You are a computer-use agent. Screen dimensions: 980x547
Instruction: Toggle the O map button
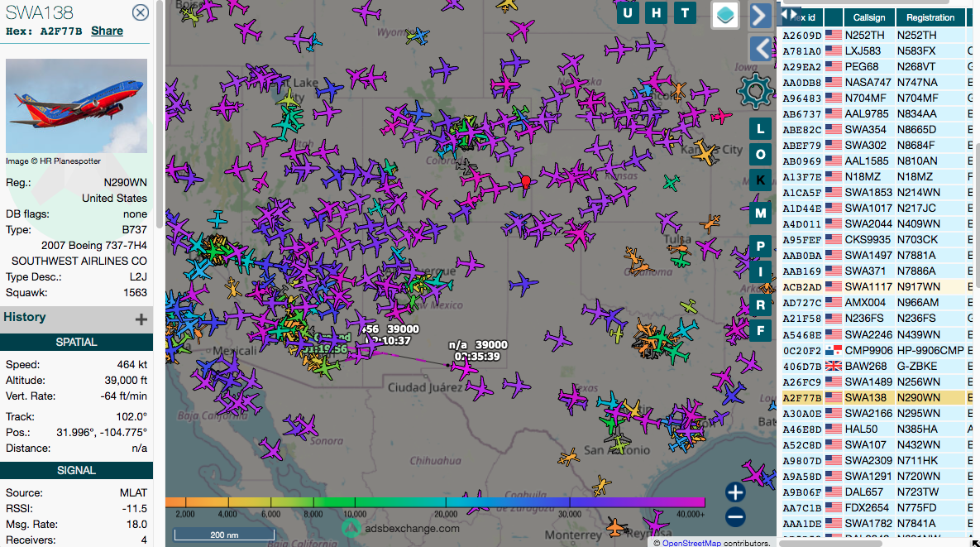(x=760, y=155)
